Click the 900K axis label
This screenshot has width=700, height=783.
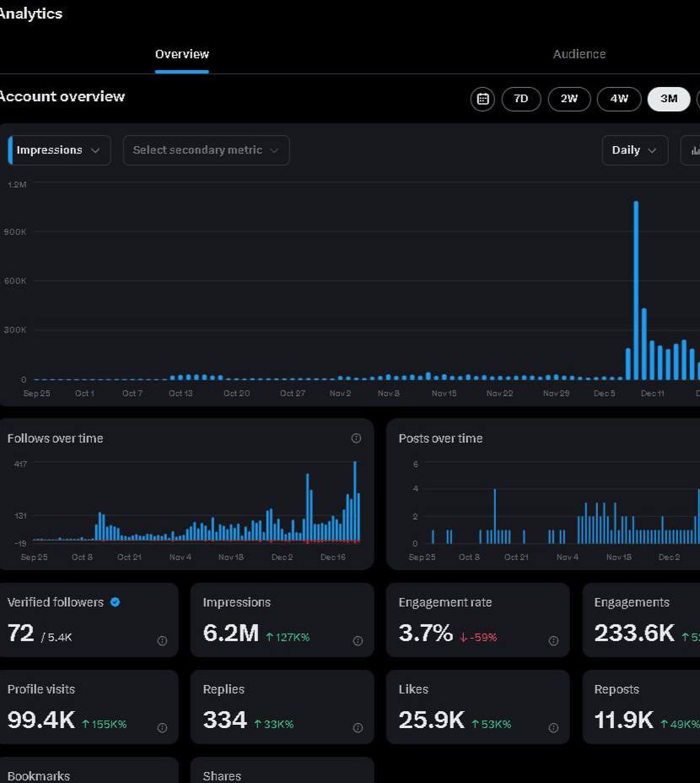[x=15, y=232]
